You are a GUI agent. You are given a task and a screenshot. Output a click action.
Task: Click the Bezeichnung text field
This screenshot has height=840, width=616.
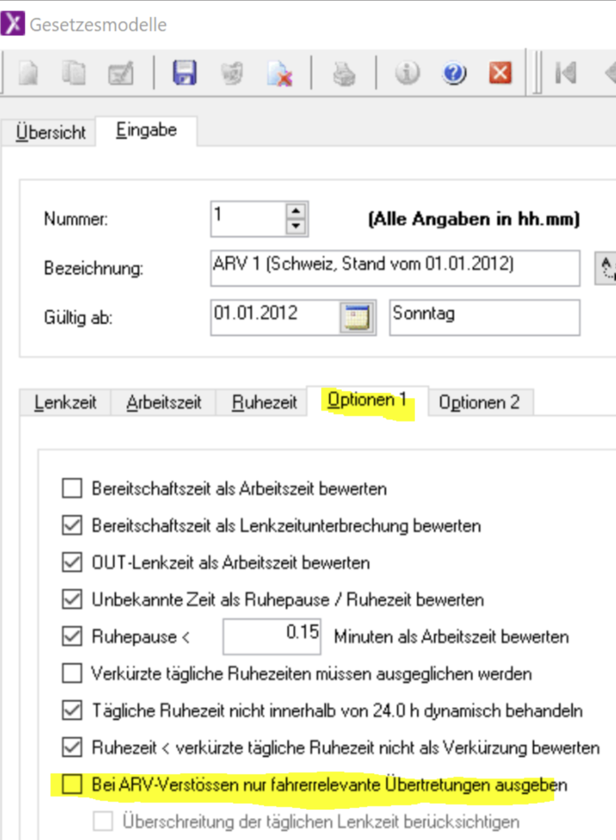coord(394,268)
